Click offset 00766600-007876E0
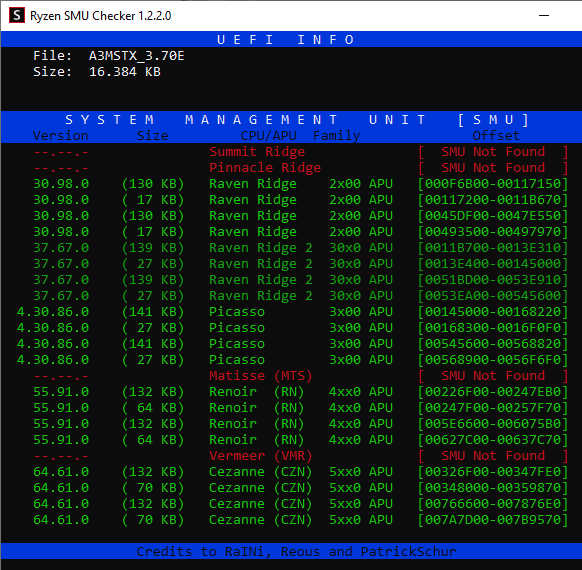 tap(493, 504)
